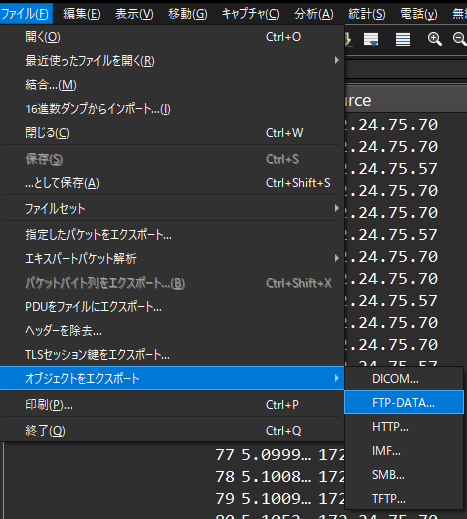Expand the ファイルセット submenu
Screen dimensions: 467x519
tap(172, 209)
